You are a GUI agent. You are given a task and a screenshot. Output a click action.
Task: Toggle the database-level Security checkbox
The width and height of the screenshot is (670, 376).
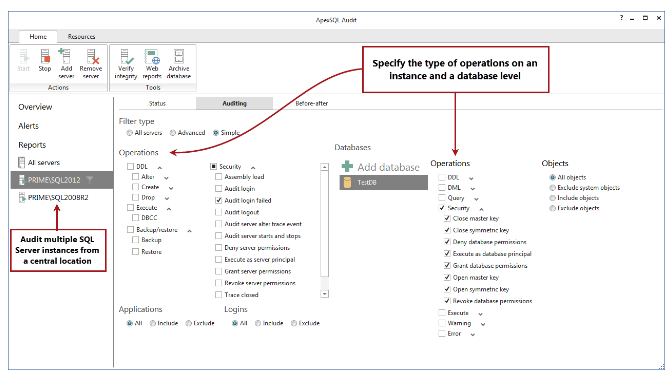point(442,208)
